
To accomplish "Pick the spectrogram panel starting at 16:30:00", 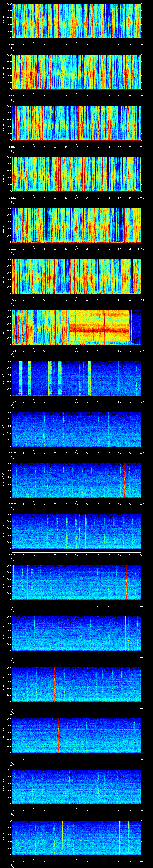I will click(x=76, y=736).
